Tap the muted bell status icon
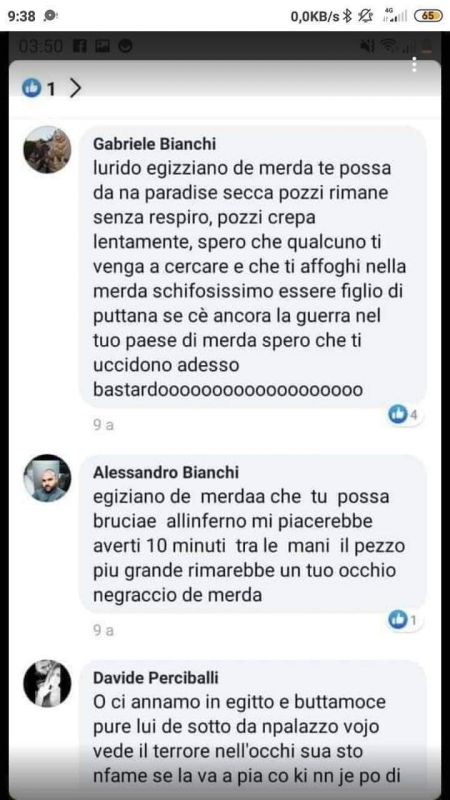 [x=365, y=16]
